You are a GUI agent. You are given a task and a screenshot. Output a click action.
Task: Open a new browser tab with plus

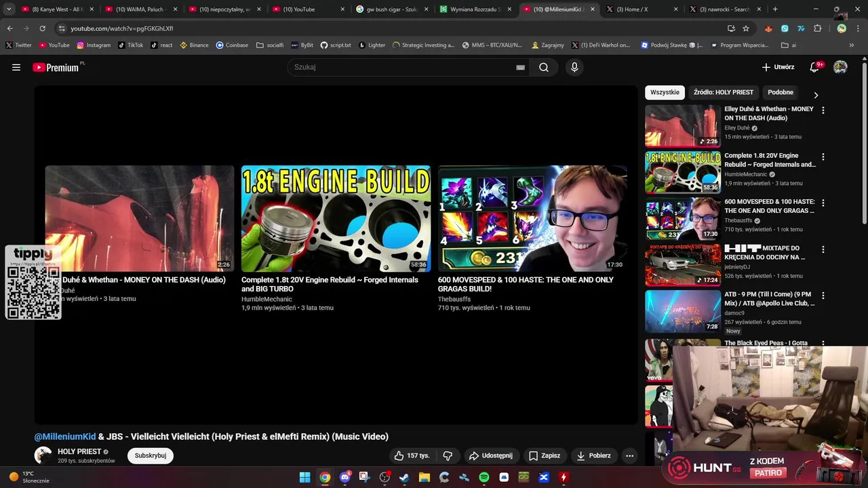tap(775, 9)
